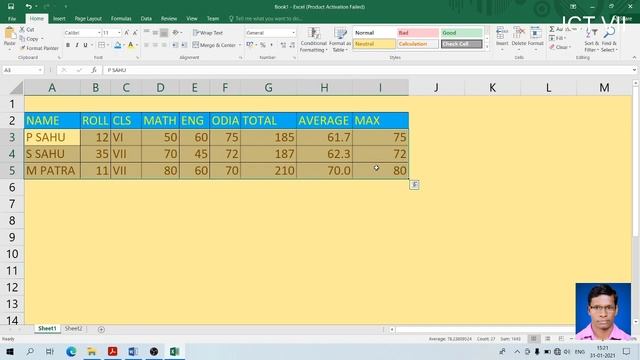Switch to the Formulas tab
Screen dimensions: 640x360
tap(121, 19)
